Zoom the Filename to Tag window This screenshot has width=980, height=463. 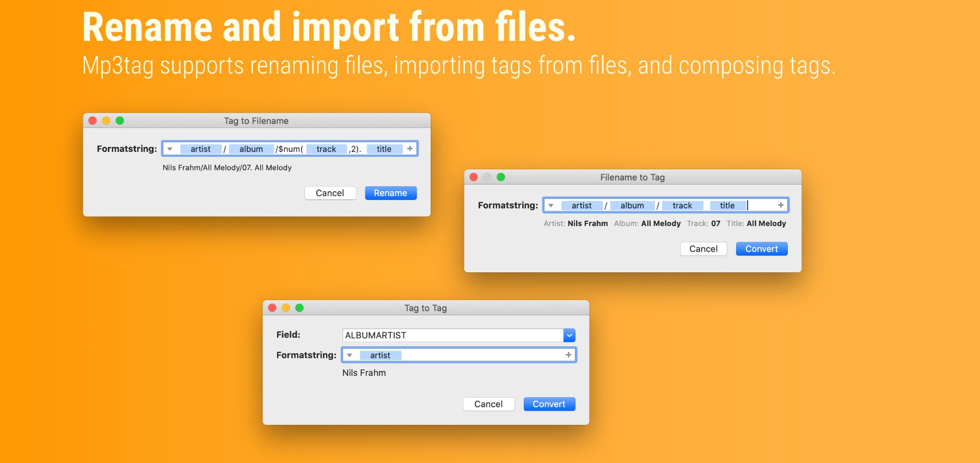tap(501, 177)
